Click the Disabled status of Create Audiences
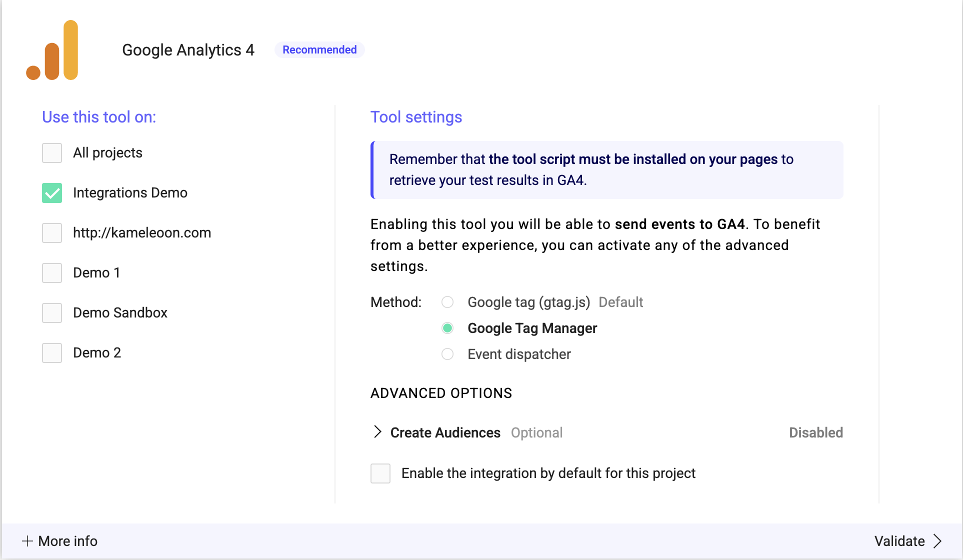963x560 pixels. click(x=815, y=432)
